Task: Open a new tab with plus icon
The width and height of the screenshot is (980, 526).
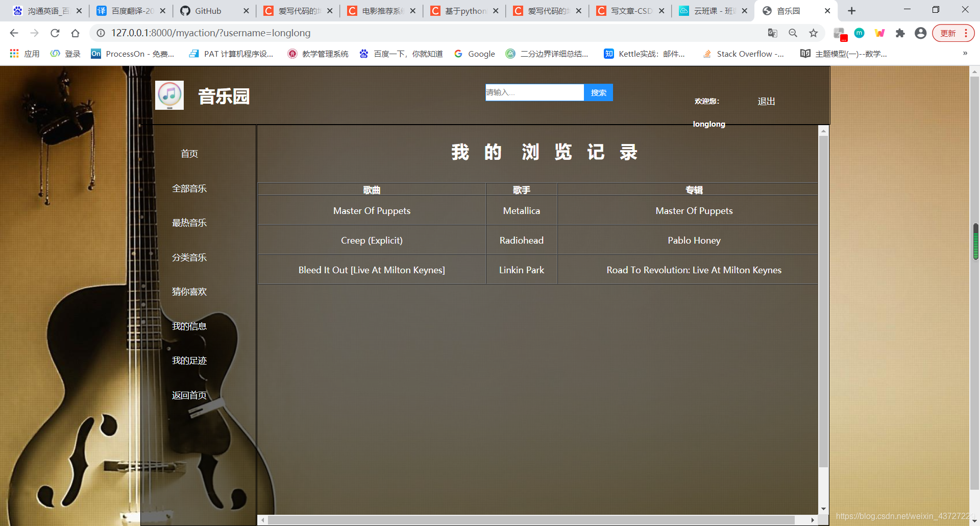Action: coord(851,11)
